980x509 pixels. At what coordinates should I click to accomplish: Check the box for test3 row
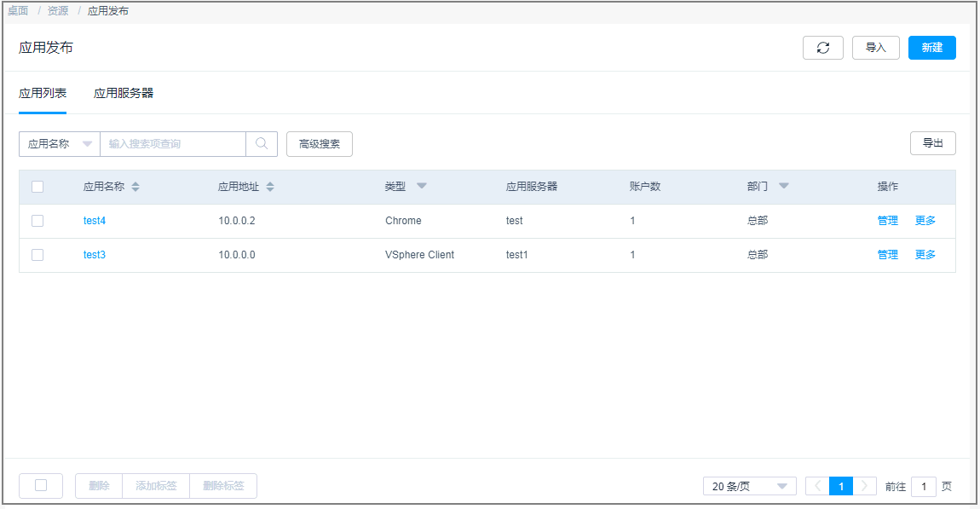pos(37,255)
